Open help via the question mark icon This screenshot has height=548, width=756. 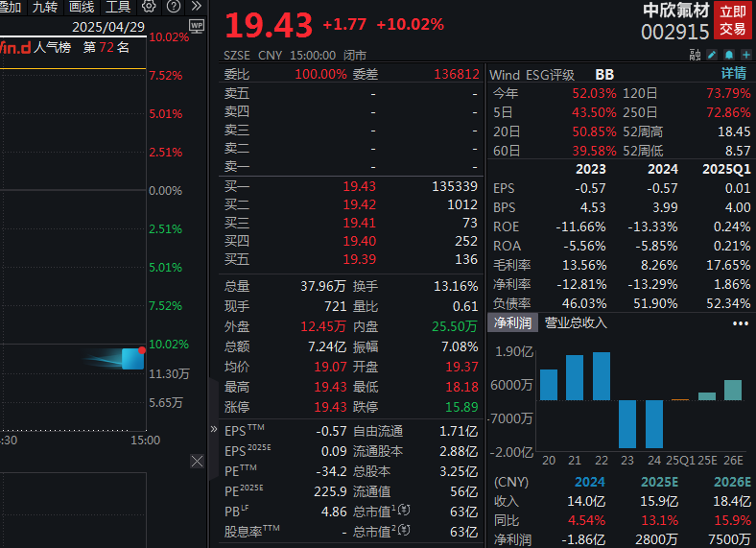(x=174, y=7)
